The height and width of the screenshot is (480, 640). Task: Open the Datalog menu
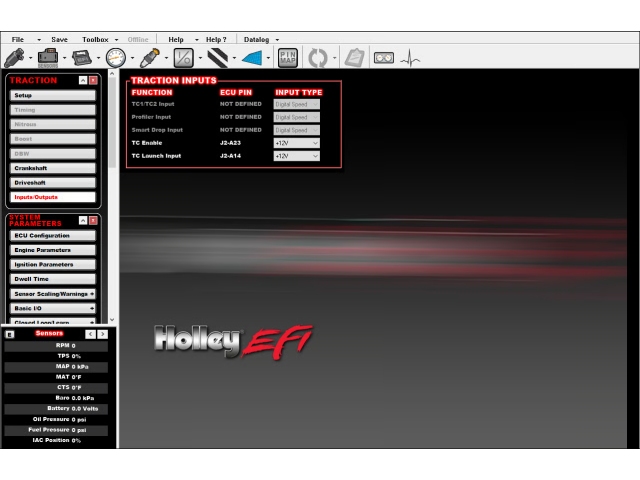[x=256, y=40]
